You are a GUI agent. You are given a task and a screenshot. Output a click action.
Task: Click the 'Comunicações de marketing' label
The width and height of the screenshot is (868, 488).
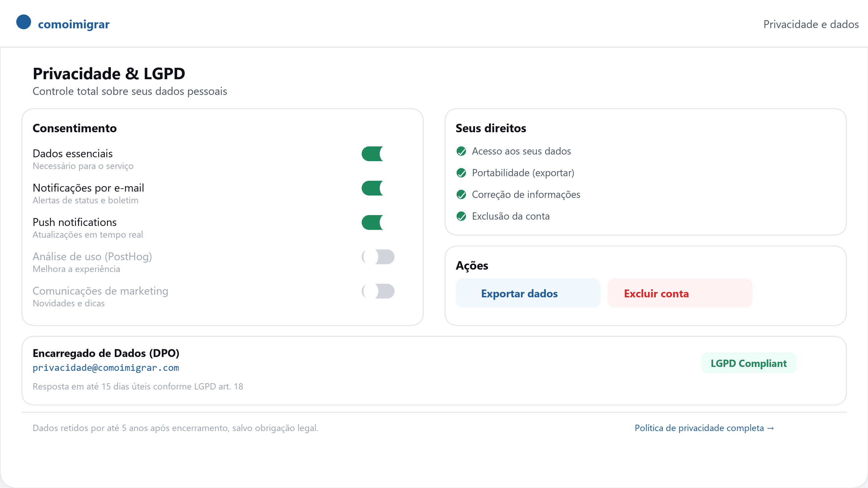(x=100, y=291)
